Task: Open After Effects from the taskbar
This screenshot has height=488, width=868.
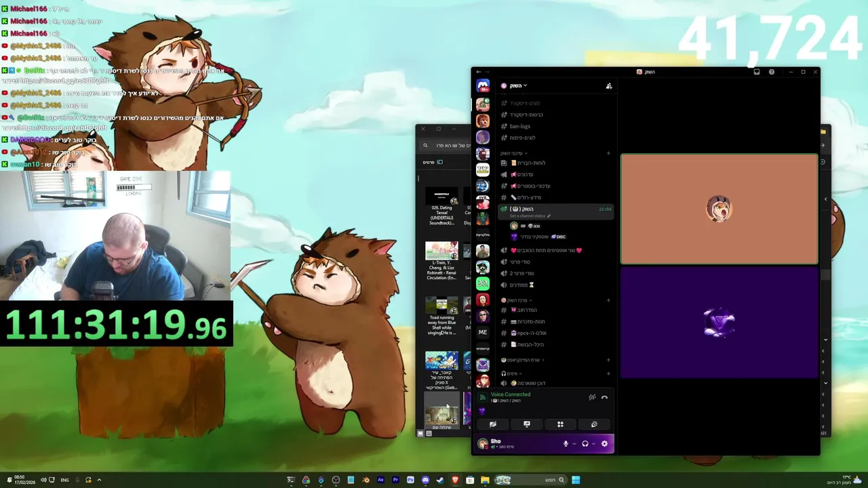Action: [380, 480]
